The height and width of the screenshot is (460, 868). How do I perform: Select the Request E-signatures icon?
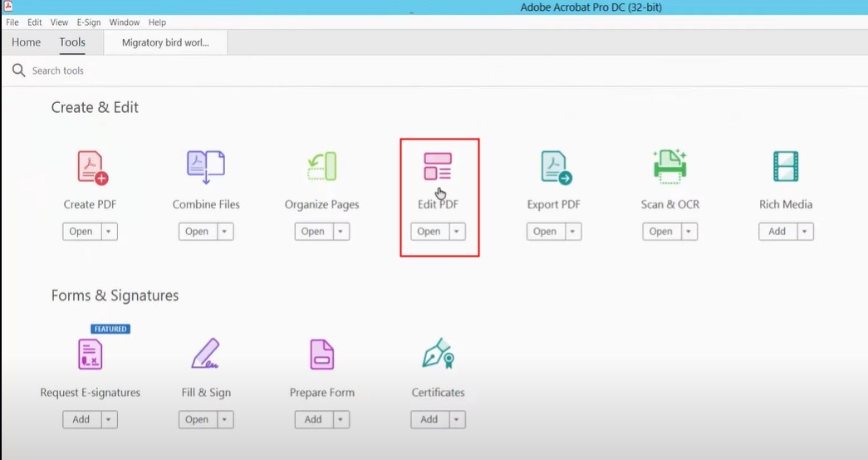(91, 355)
